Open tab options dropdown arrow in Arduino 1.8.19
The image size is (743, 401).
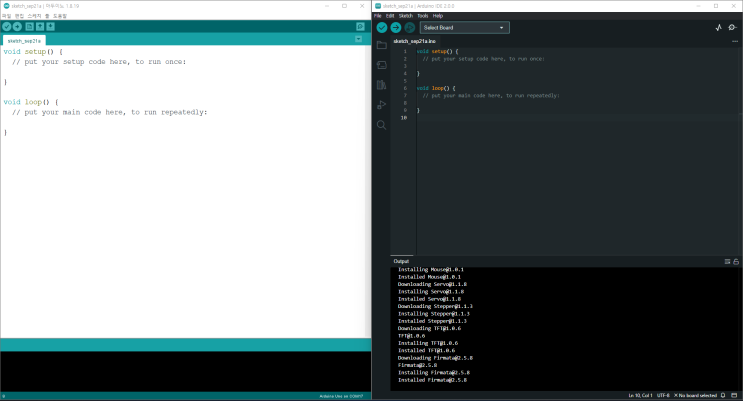pos(359,39)
